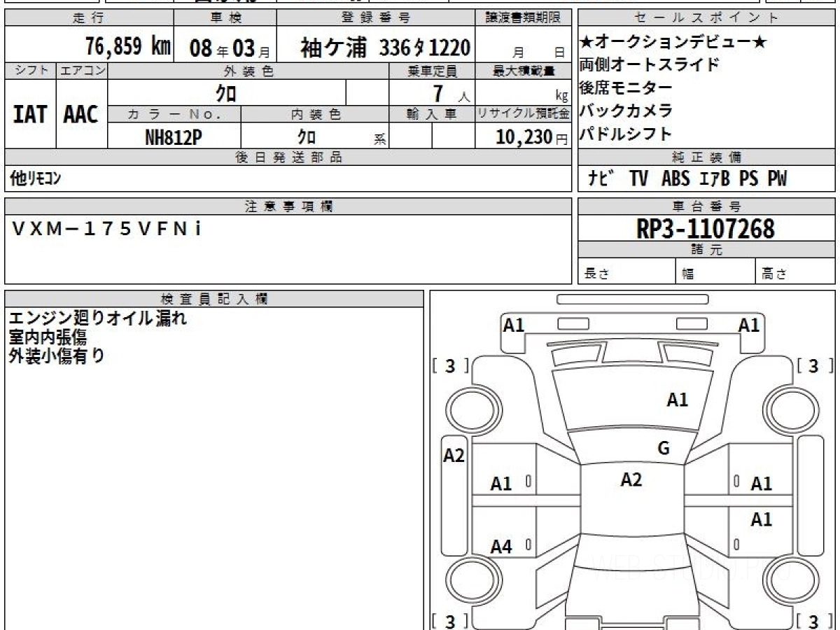Click the PS equipment entry
This screenshot has height=630, width=840.
749,179
